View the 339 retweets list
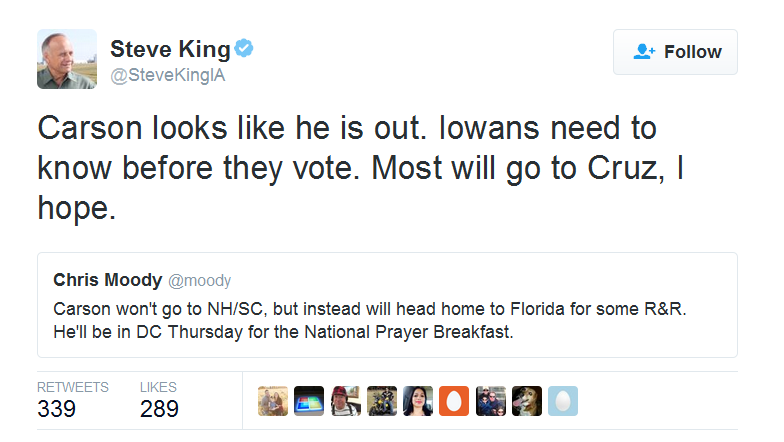Screen dimensions: 784x442 click(72, 400)
